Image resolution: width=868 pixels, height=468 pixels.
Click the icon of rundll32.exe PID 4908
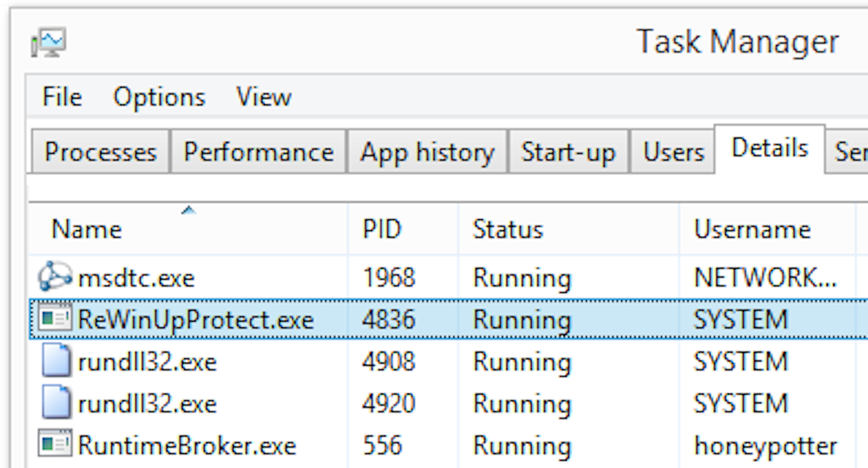56,361
